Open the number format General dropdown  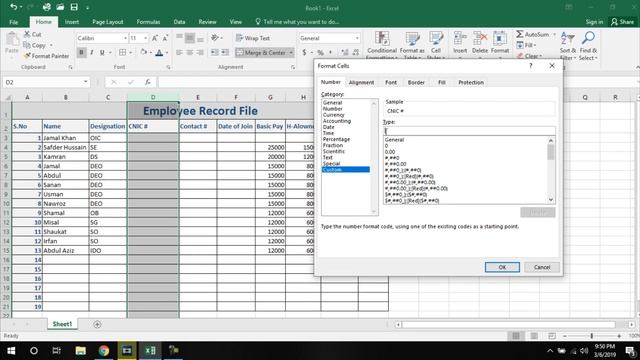coord(357,38)
